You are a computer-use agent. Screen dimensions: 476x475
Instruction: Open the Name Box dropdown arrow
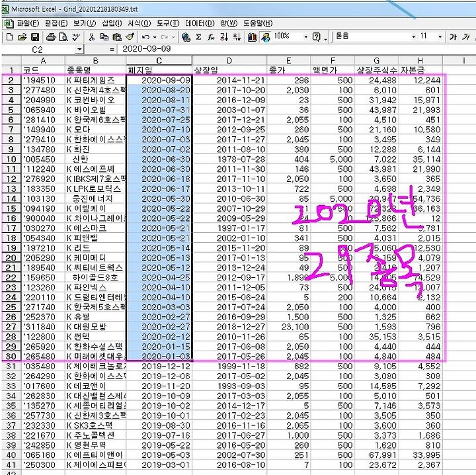79,49
